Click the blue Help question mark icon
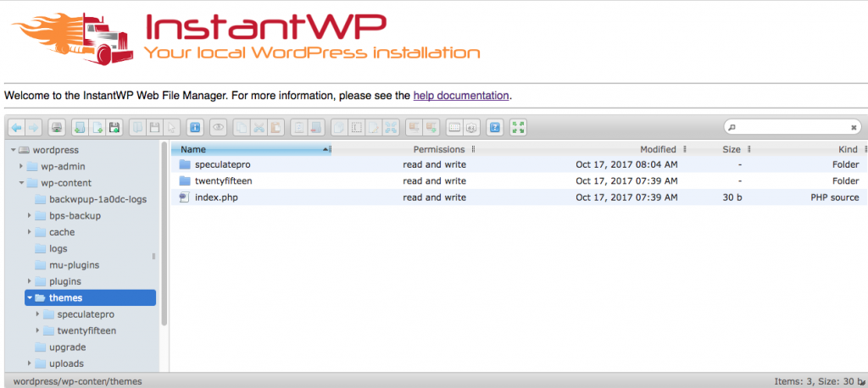Viewport: 868px width, 388px height. point(495,127)
